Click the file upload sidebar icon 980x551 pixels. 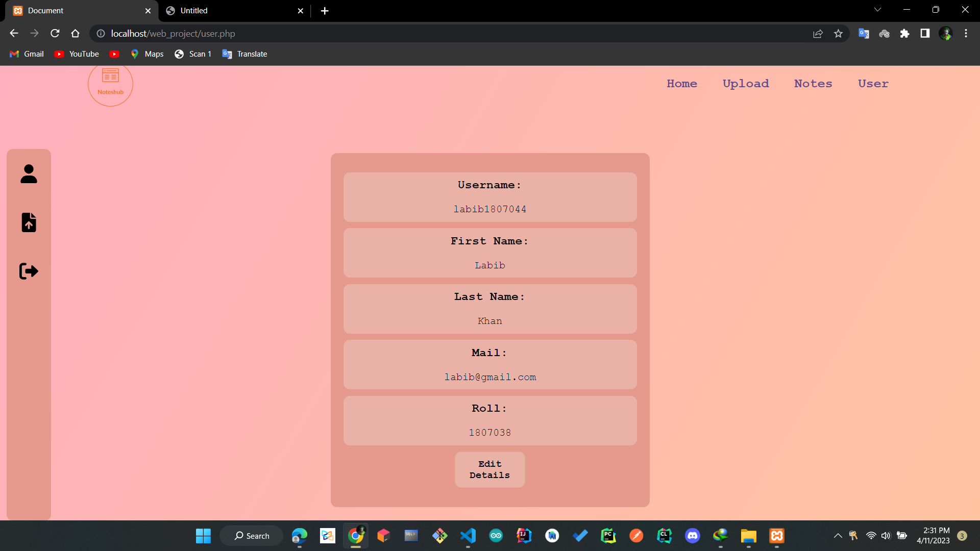[29, 222]
